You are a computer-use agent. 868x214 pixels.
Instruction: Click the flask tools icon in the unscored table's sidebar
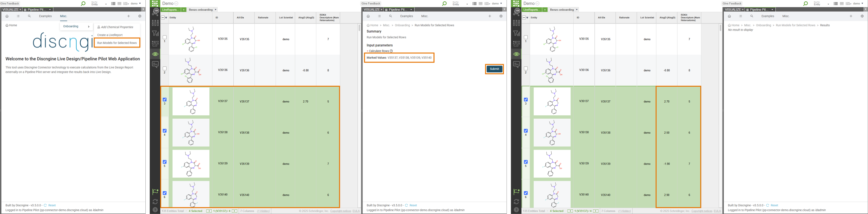155,44
